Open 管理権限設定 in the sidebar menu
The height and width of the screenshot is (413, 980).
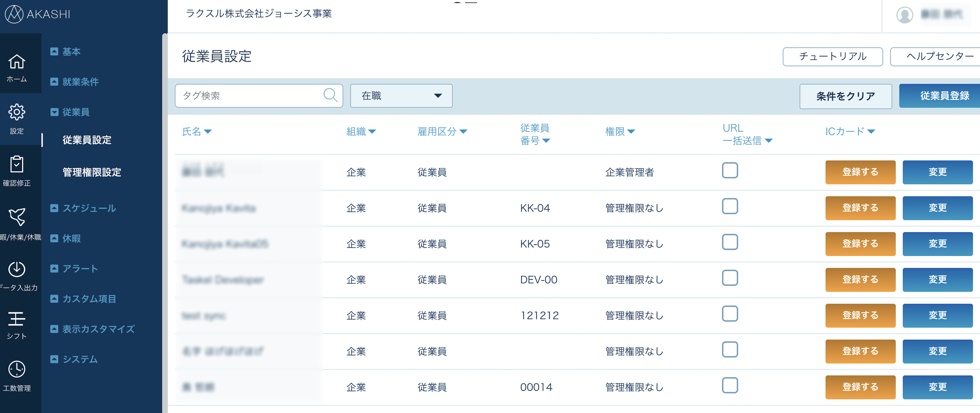[x=92, y=172]
